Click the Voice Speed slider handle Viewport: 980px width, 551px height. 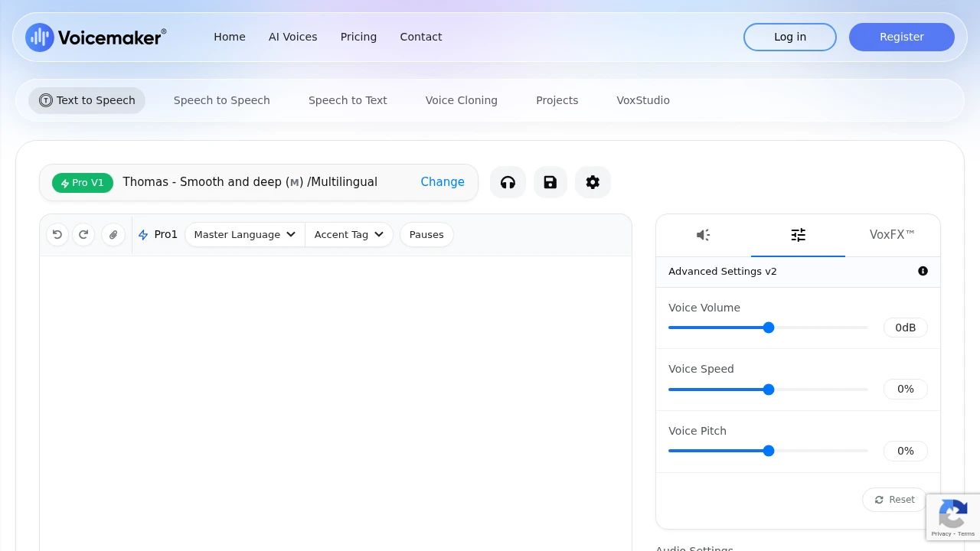(x=769, y=390)
